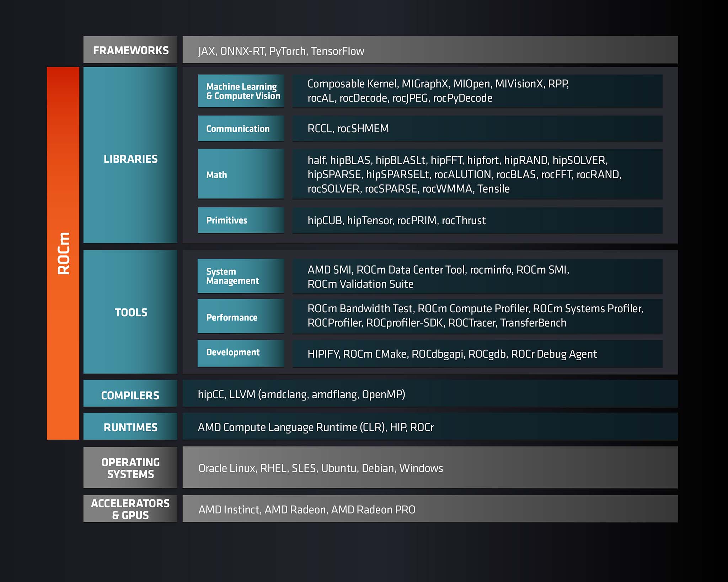This screenshot has height=582, width=728.
Task: Click on "hipCC" in the compilers row
Action: [211, 395]
